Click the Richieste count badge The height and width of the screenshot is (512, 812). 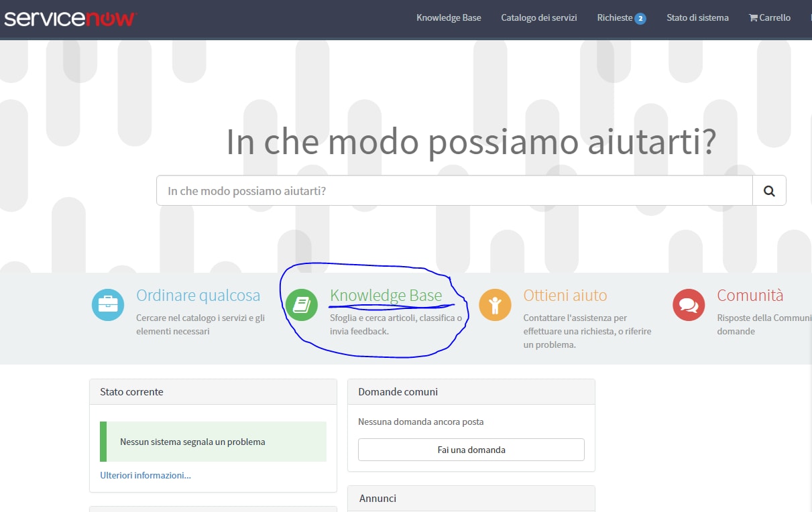point(640,18)
